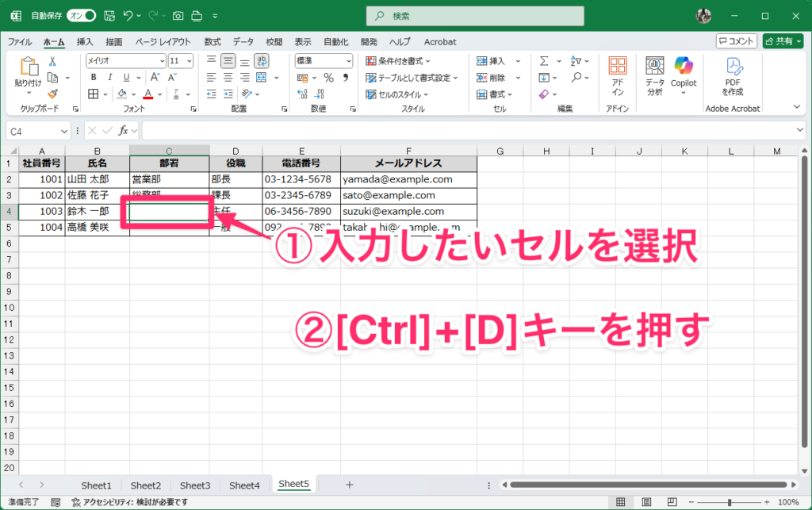Toggle the AutoSave (自動保存) switch

click(x=81, y=16)
